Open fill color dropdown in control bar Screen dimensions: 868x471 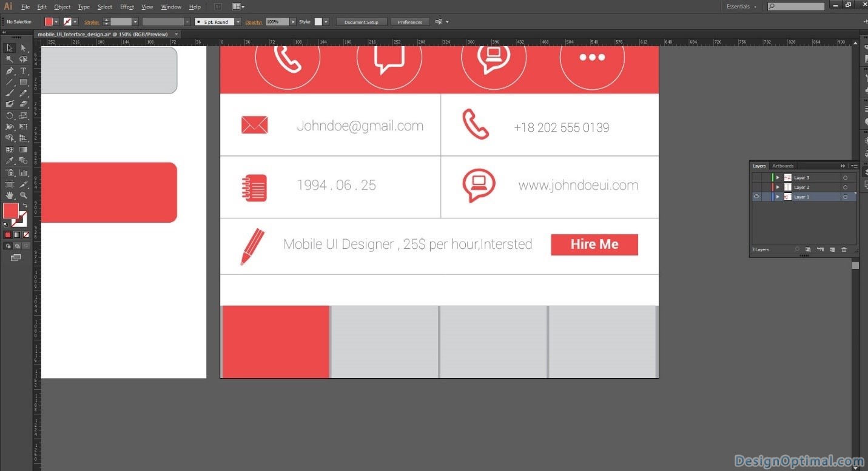(x=56, y=22)
